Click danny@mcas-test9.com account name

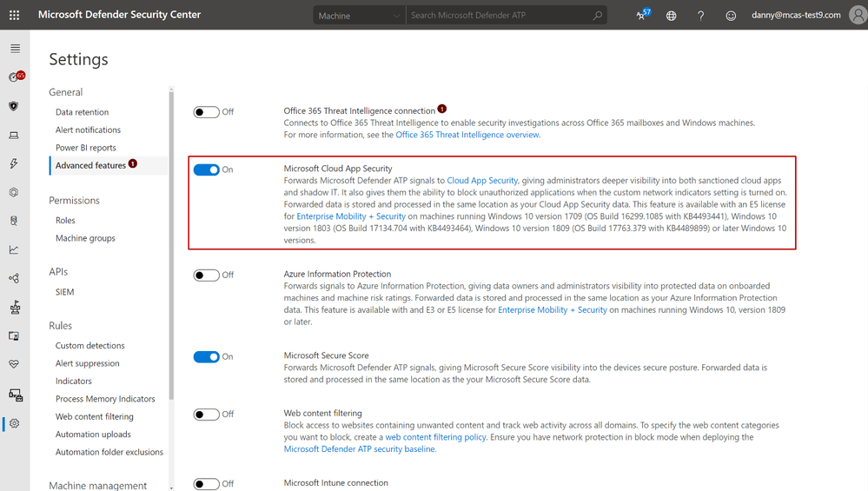coord(796,15)
